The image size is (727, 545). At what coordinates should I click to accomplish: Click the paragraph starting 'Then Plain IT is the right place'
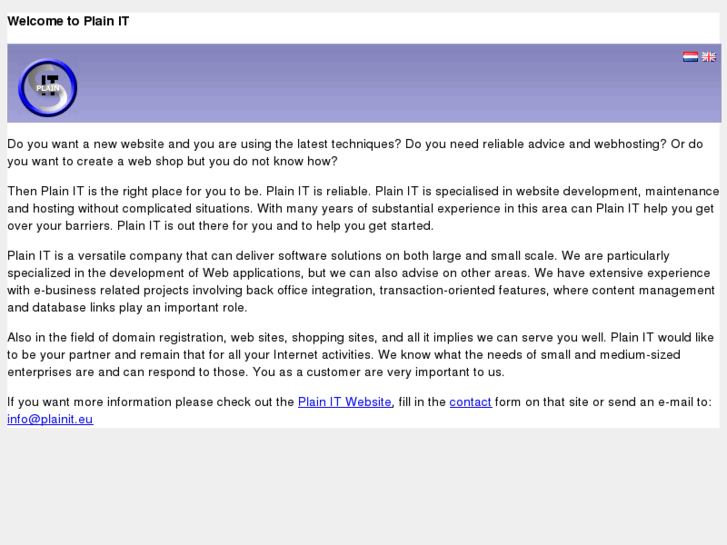pos(363,208)
